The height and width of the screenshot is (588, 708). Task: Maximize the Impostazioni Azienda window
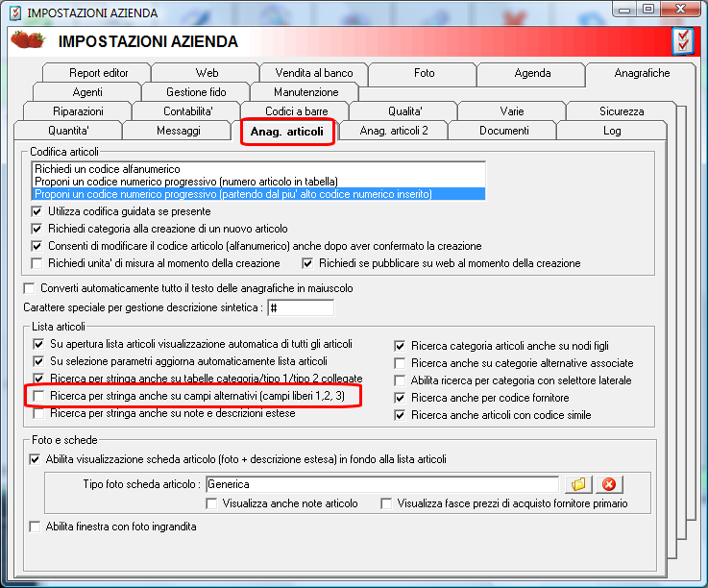tap(647, 10)
